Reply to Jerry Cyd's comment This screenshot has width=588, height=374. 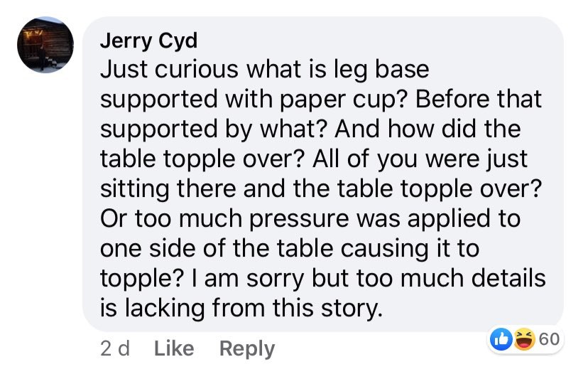pyautogui.click(x=247, y=349)
